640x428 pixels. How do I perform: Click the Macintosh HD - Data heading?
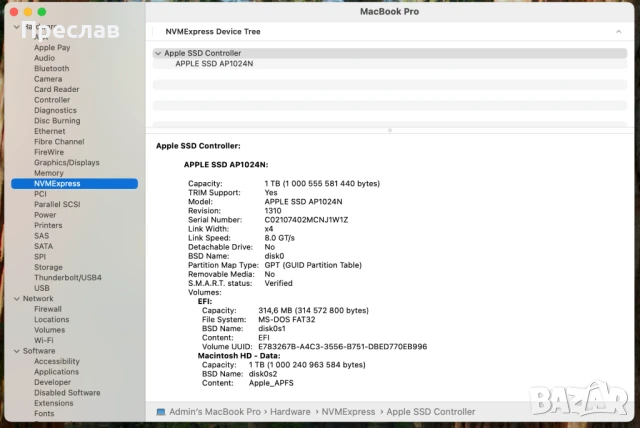pos(239,356)
